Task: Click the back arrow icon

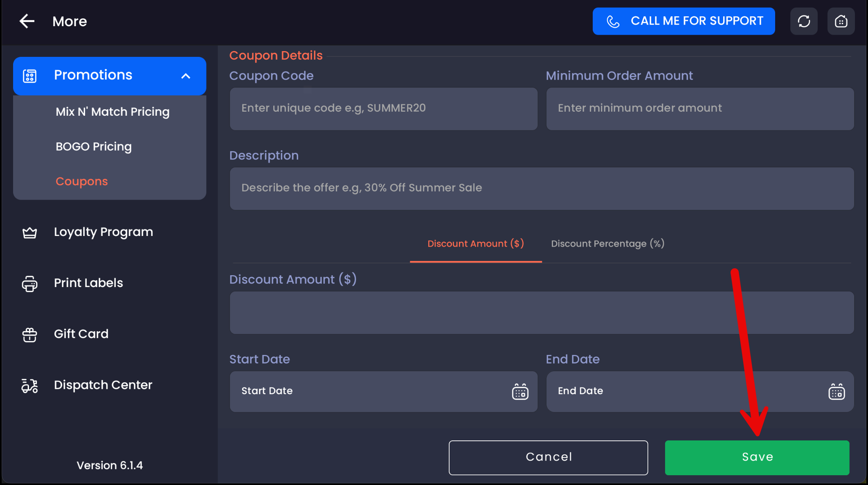Action: [x=27, y=21]
